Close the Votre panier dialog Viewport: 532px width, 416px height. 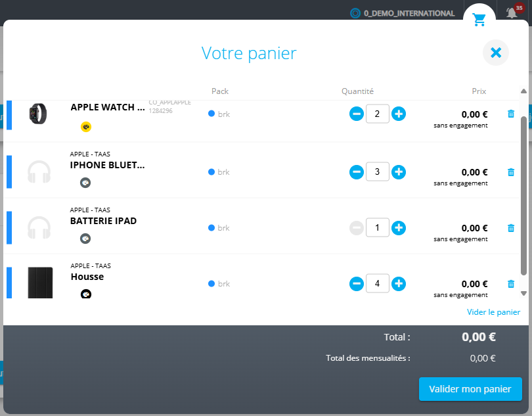tap(496, 53)
